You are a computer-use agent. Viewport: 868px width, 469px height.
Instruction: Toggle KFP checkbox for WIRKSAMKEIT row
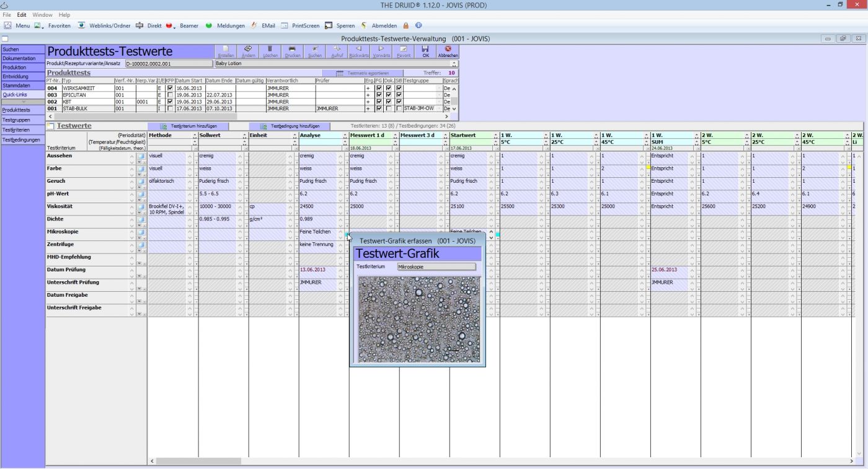(170, 88)
